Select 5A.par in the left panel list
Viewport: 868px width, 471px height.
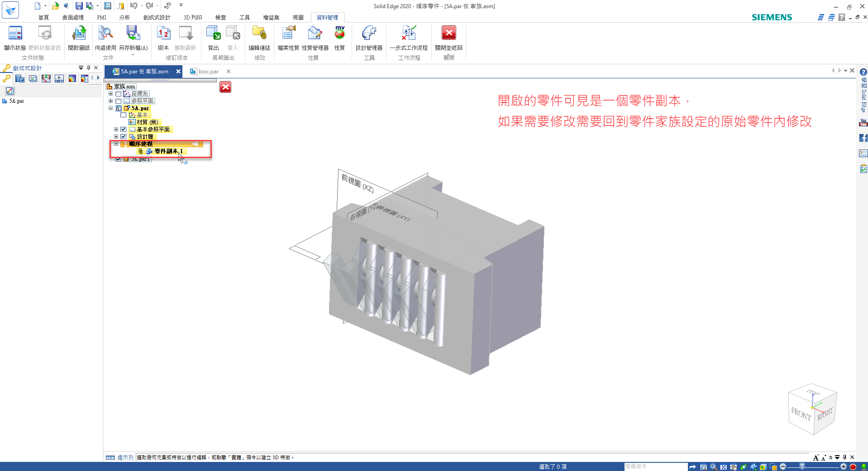[17, 101]
